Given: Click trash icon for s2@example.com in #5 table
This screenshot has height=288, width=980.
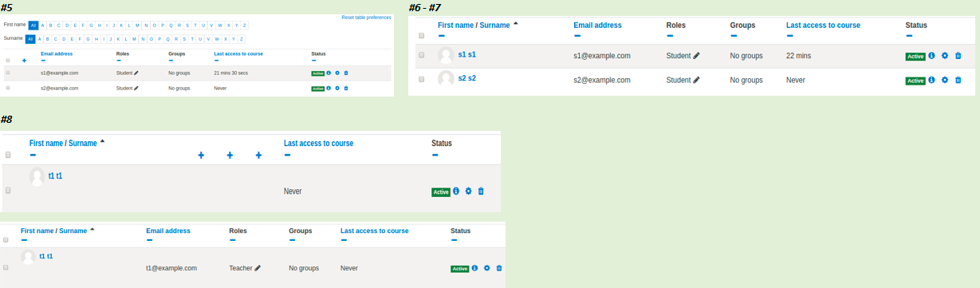Looking at the screenshot, I should [346, 88].
